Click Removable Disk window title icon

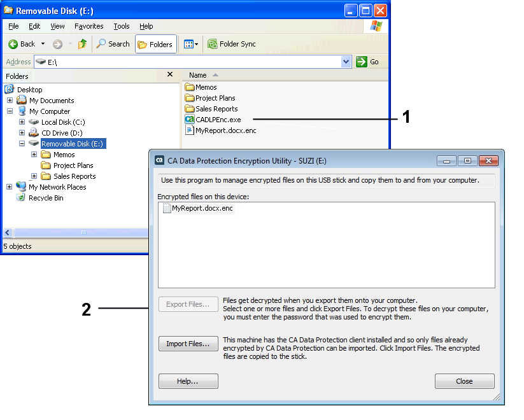[x=8, y=10]
